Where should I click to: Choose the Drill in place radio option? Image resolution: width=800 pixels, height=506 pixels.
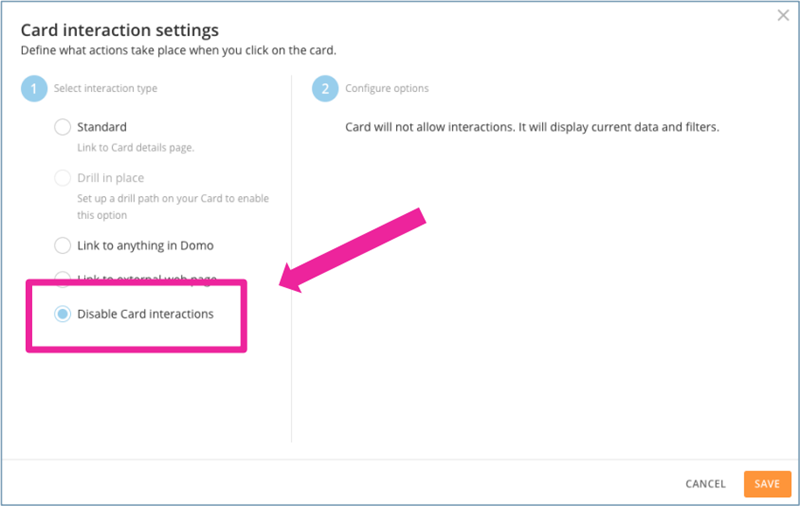pyautogui.click(x=63, y=178)
